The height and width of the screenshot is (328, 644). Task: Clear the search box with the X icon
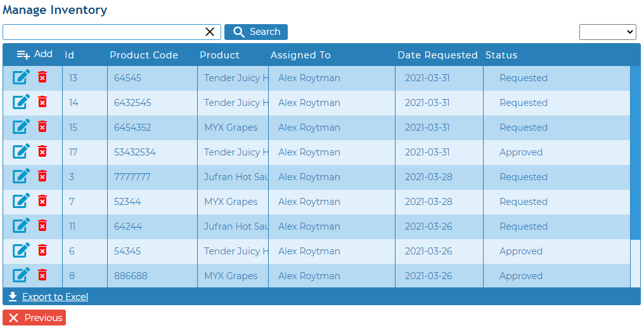[x=210, y=32]
